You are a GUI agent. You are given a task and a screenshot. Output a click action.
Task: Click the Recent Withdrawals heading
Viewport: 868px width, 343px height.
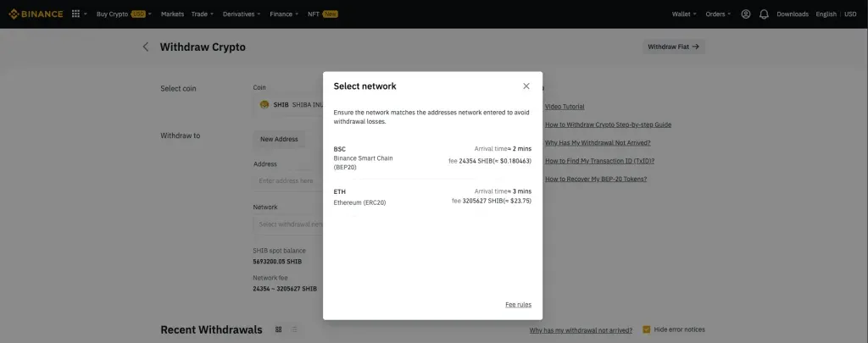[211, 329]
